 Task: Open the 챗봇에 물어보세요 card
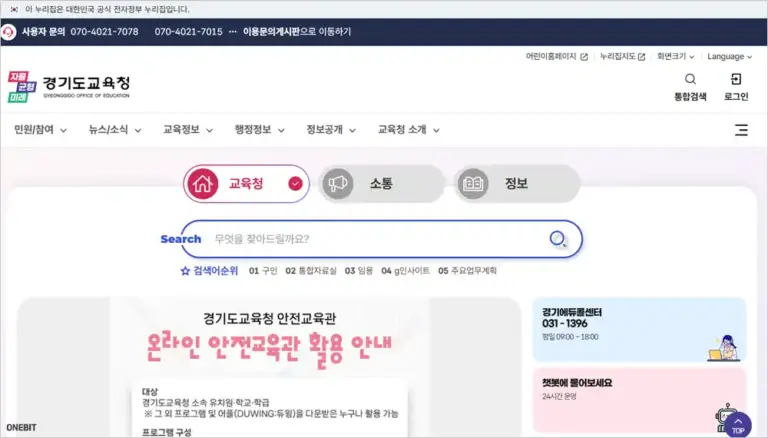(x=639, y=400)
